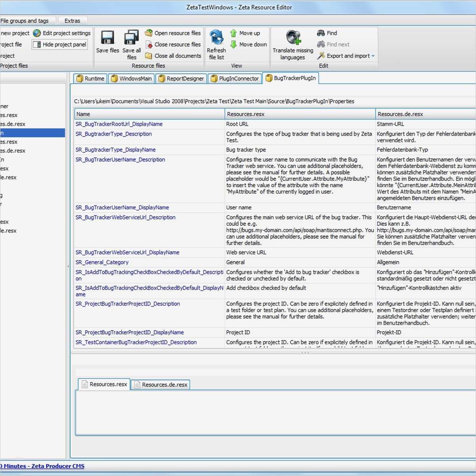Toggle Hide project panel button

click(60, 44)
